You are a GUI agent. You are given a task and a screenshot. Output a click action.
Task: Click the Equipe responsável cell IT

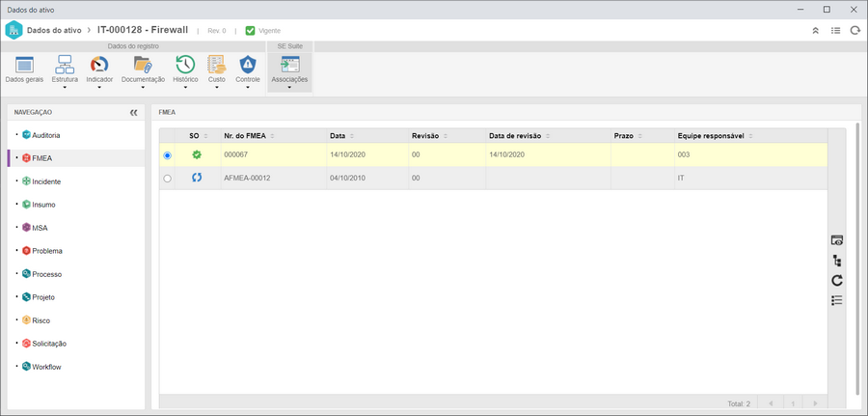(680, 179)
